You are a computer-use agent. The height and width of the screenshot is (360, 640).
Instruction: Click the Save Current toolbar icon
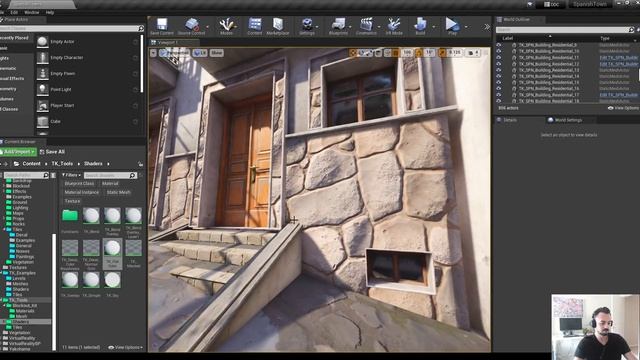tap(162, 26)
